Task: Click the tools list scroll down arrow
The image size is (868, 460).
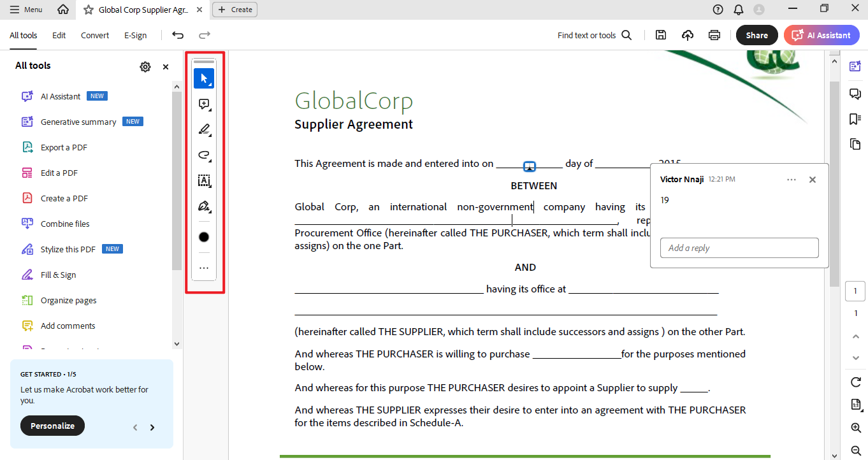Action: pyautogui.click(x=177, y=344)
